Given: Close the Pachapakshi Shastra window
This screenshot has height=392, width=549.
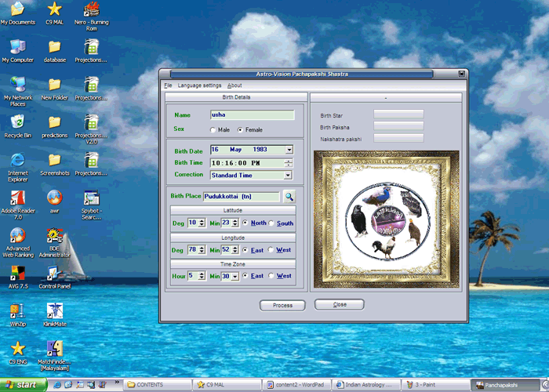Looking at the screenshot, I should pyautogui.click(x=461, y=74).
